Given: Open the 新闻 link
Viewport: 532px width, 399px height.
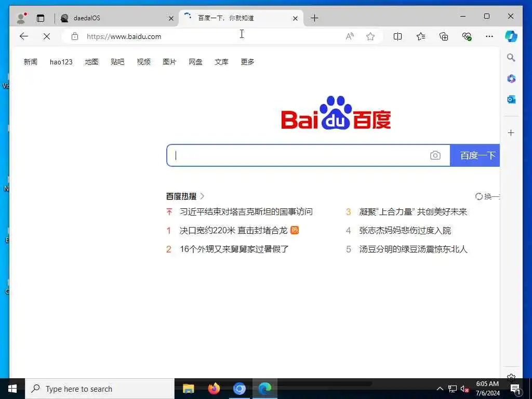Looking at the screenshot, I should (31, 62).
